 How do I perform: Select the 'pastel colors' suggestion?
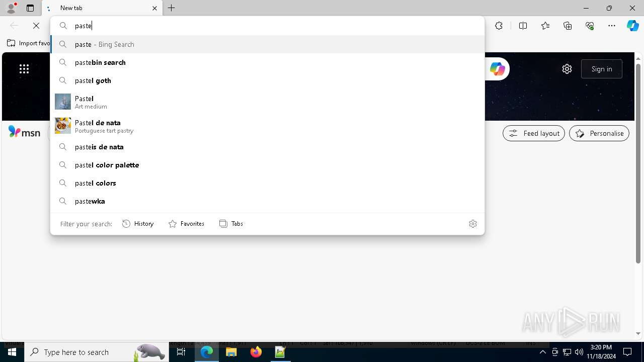click(267, 183)
